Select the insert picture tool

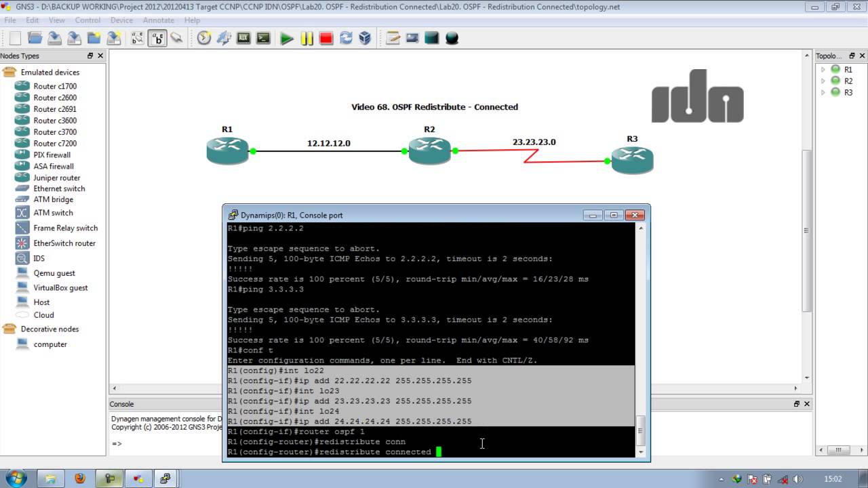(x=412, y=38)
